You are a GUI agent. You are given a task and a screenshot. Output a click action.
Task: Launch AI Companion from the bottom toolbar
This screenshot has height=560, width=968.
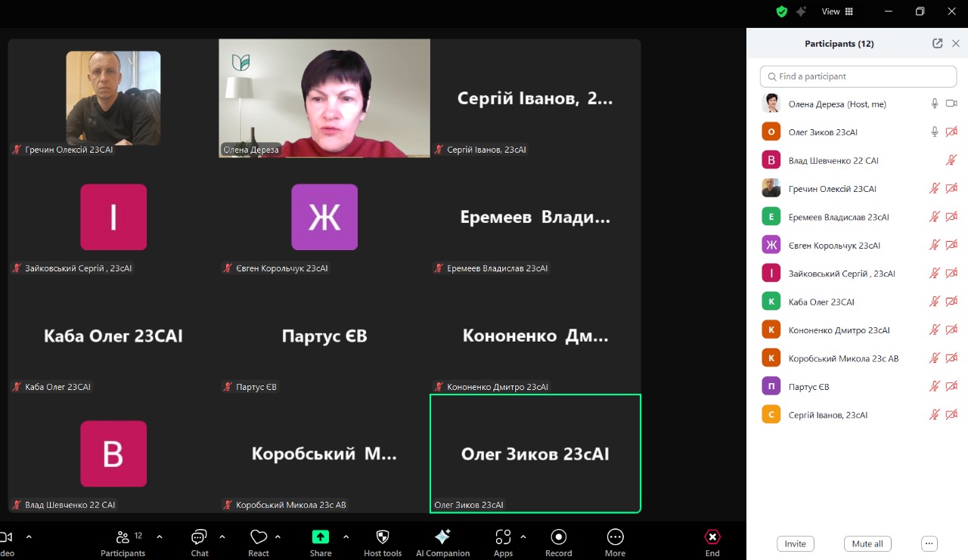click(442, 543)
